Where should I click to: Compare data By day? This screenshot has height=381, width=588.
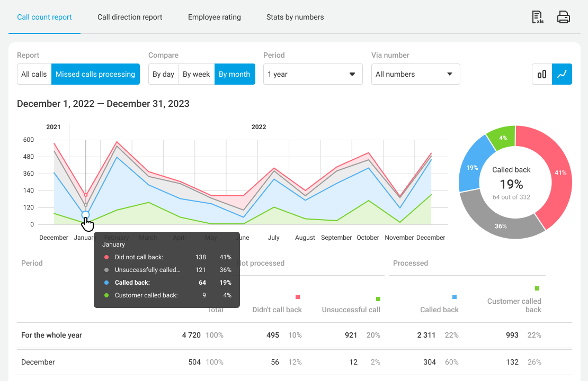[163, 74]
